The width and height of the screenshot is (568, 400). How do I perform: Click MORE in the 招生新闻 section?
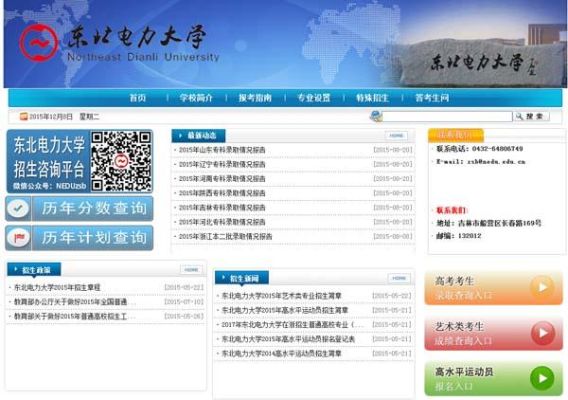399,278
